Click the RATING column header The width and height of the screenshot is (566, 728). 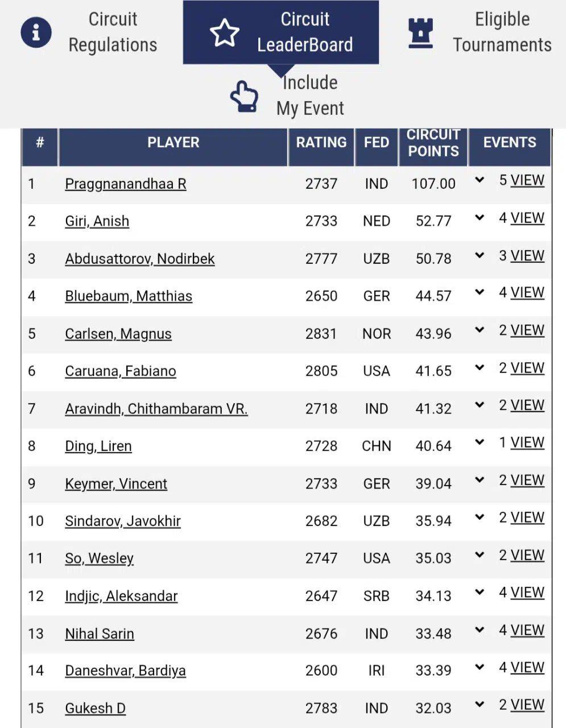pos(321,143)
